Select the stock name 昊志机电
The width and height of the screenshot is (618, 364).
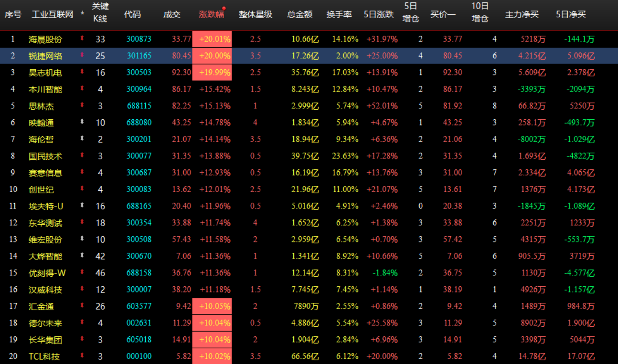click(x=45, y=73)
